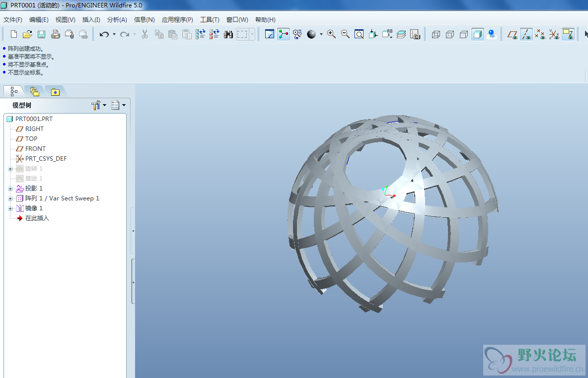Select the RIGHT datum plane
Screen dimensions: 588x378
[x=34, y=129]
